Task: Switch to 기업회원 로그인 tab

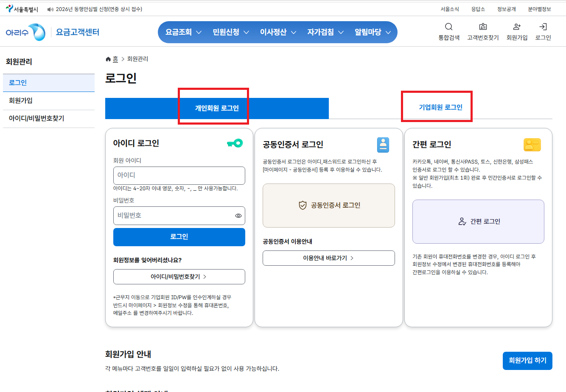Action: point(440,108)
